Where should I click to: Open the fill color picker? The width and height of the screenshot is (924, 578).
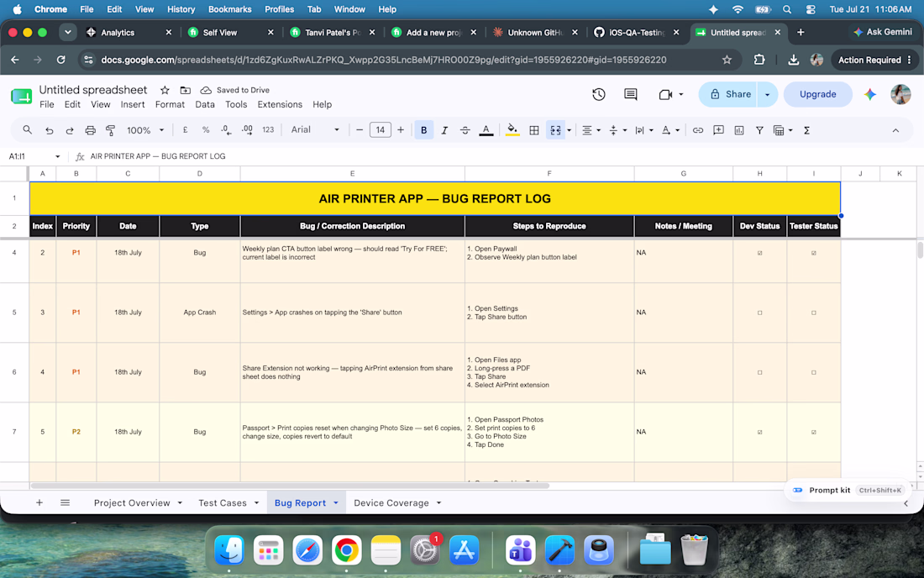[x=512, y=130]
